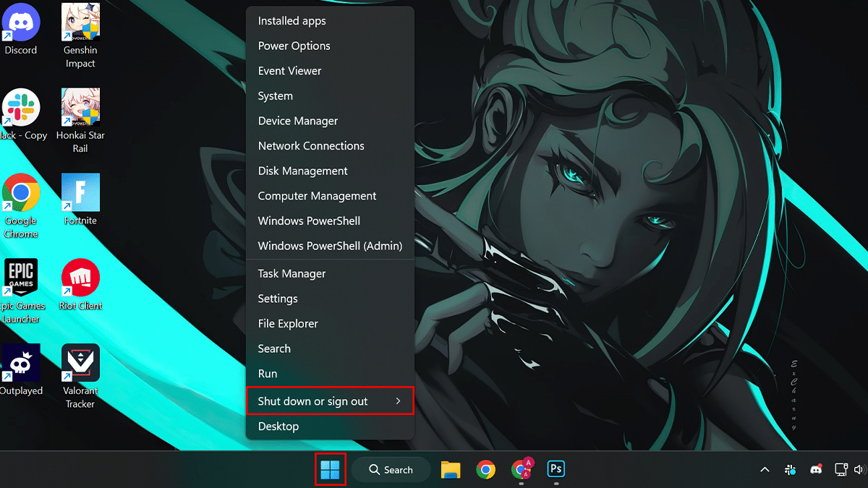Open Network Connections from the menu
This screenshot has width=868, height=488.
[x=311, y=146]
